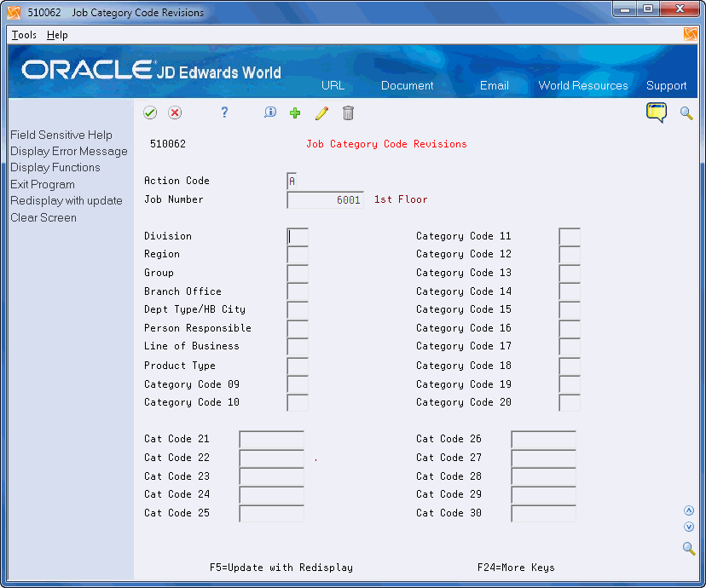This screenshot has height=588, width=706.
Task: Click the 510062 program ID text
Action: (167, 144)
